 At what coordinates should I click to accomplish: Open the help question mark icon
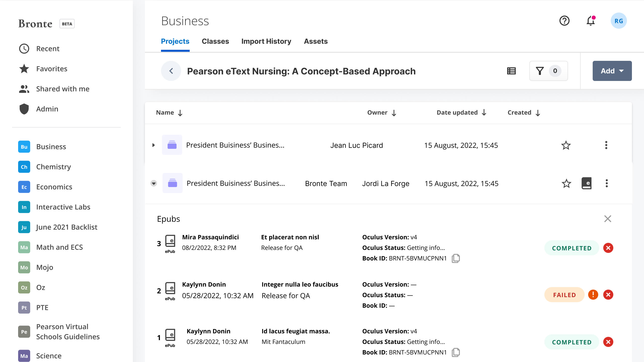point(564,21)
